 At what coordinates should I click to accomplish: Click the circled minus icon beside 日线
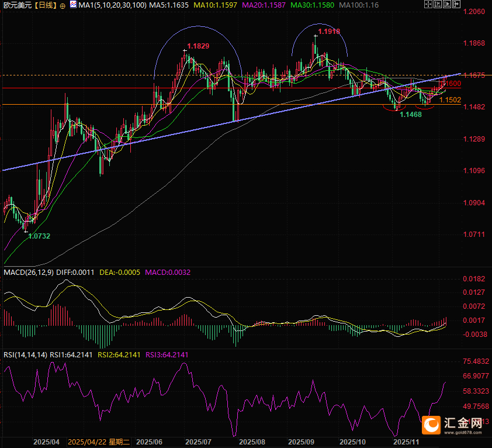point(63,5)
